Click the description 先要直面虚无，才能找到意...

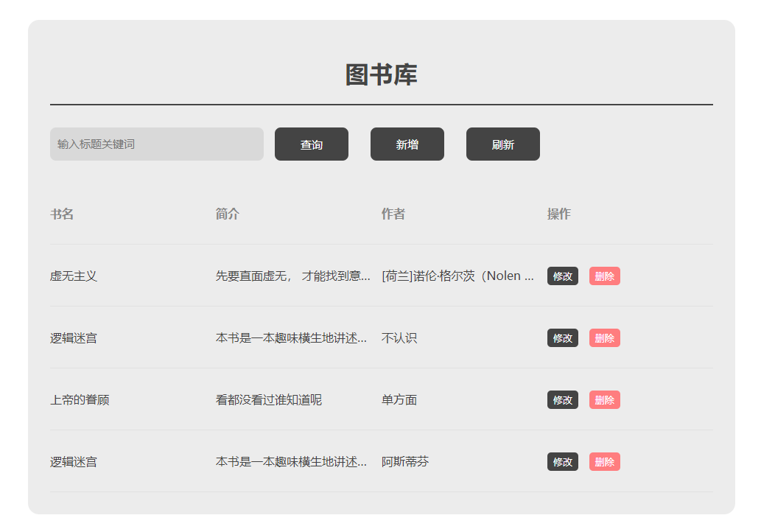[293, 276]
